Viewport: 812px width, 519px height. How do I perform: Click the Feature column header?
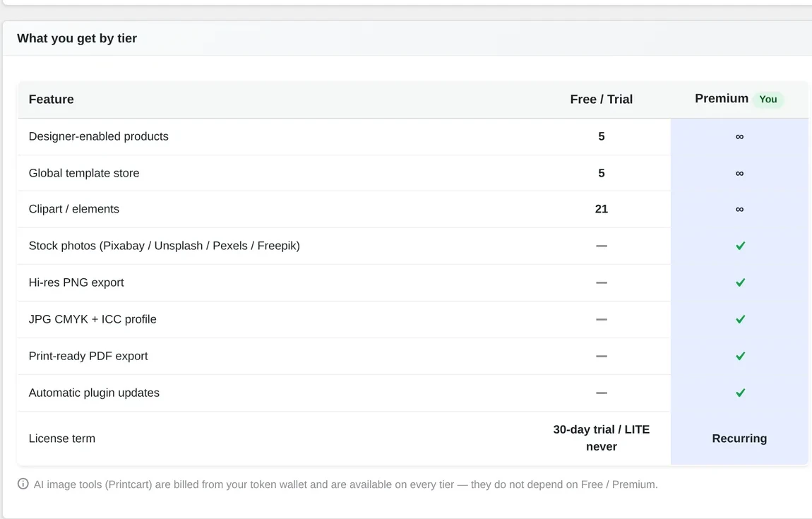pos(52,99)
